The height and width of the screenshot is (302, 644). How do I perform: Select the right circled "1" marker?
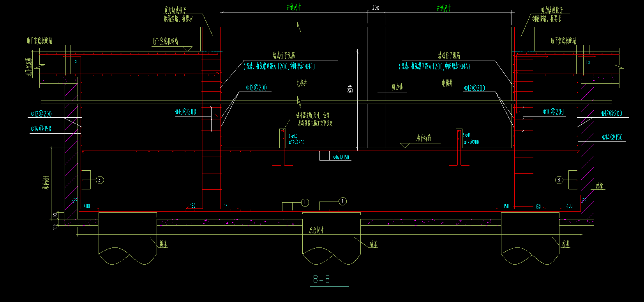342,201
